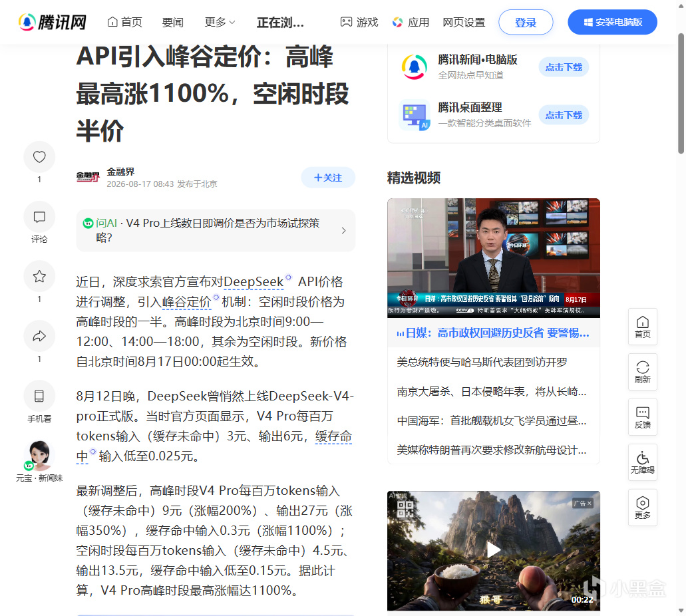The height and width of the screenshot is (616, 686).
Task: Click 腾讯新闻 app icon
Action: point(415,67)
